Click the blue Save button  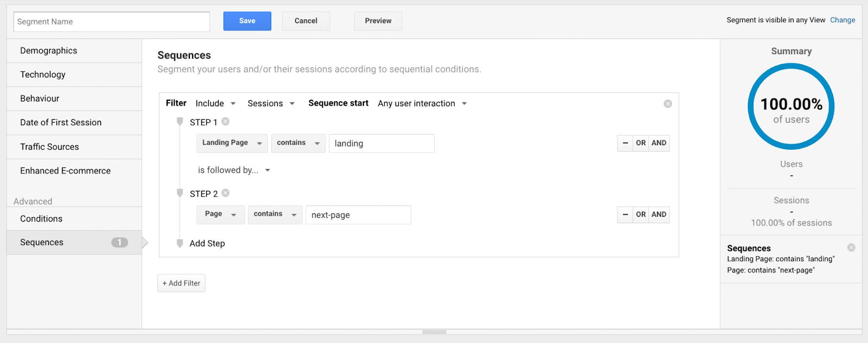pyautogui.click(x=247, y=21)
